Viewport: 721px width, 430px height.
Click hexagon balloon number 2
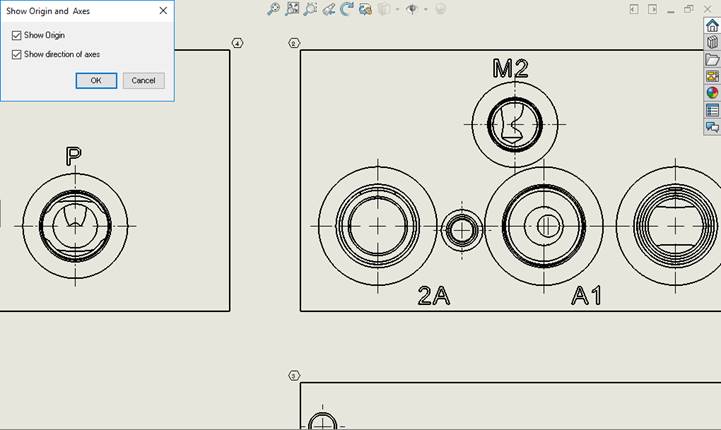[x=294, y=43]
